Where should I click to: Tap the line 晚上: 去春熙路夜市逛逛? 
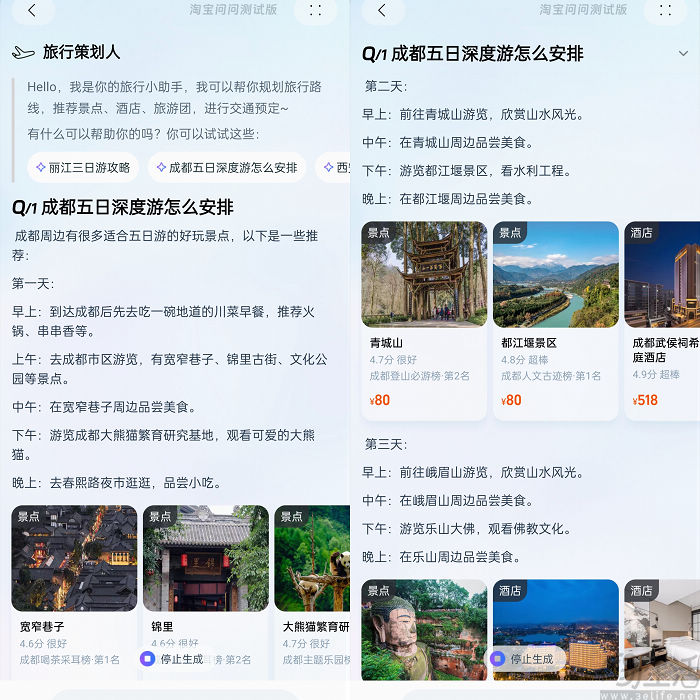(117, 483)
